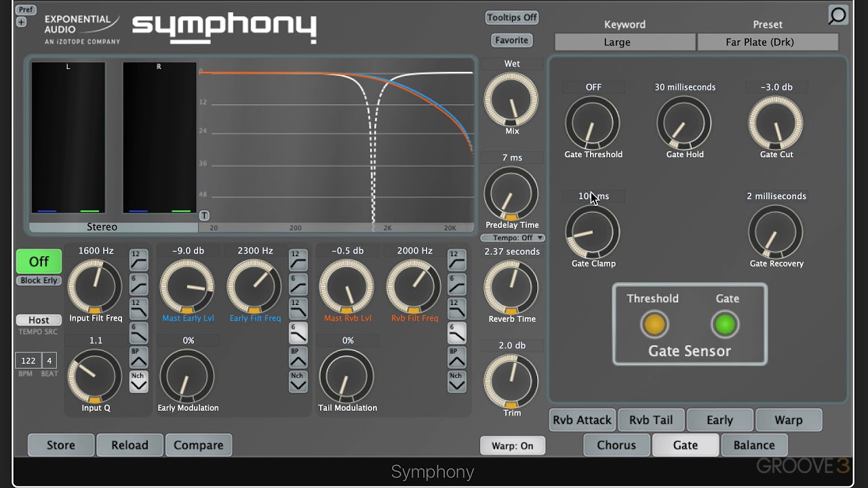Choose the top 12 dB filter icon for Rvb Filt

[456, 260]
